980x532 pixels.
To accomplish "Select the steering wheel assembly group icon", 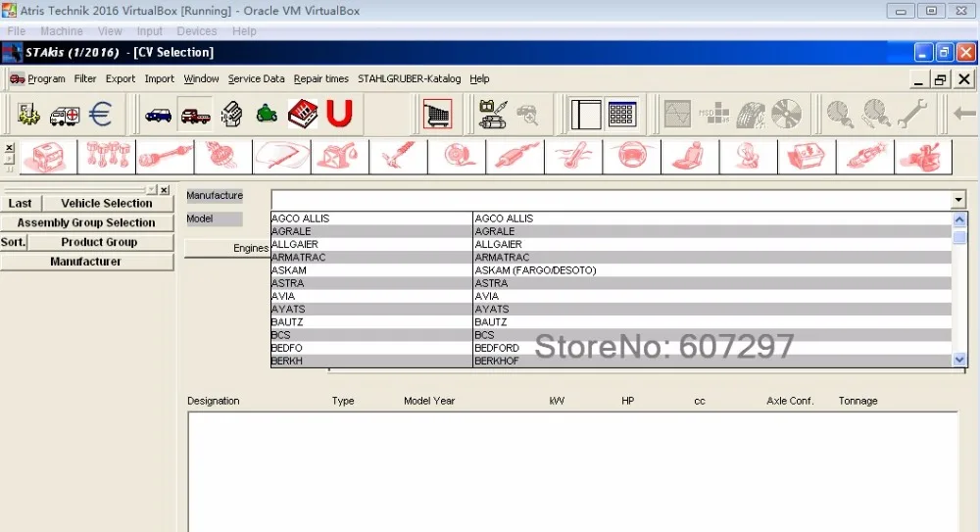I will [632, 157].
